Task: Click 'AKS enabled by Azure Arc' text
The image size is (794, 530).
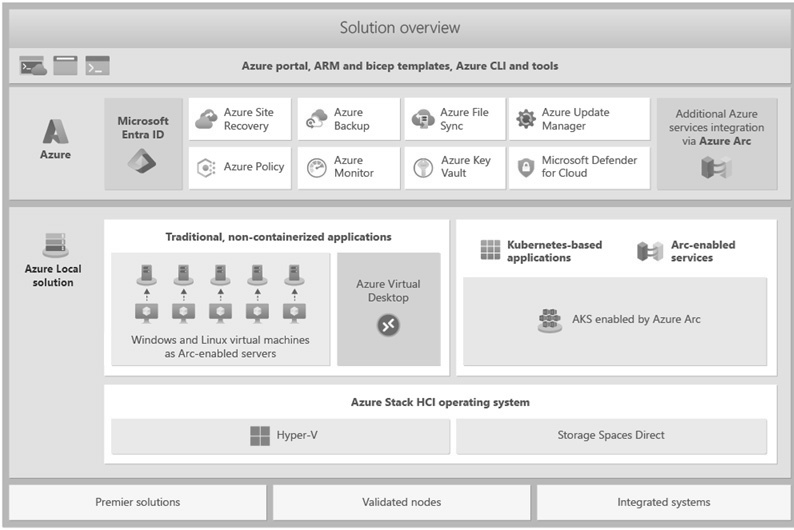Action: pos(637,319)
